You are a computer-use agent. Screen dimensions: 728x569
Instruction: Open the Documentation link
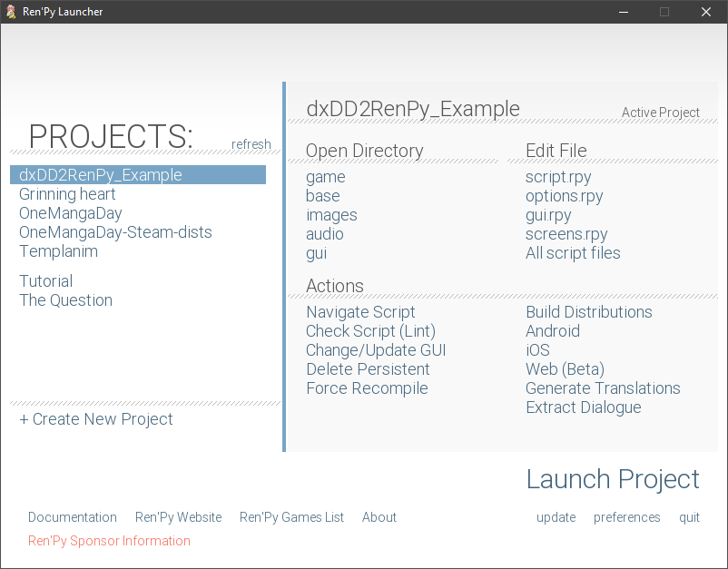pos(73,517)
